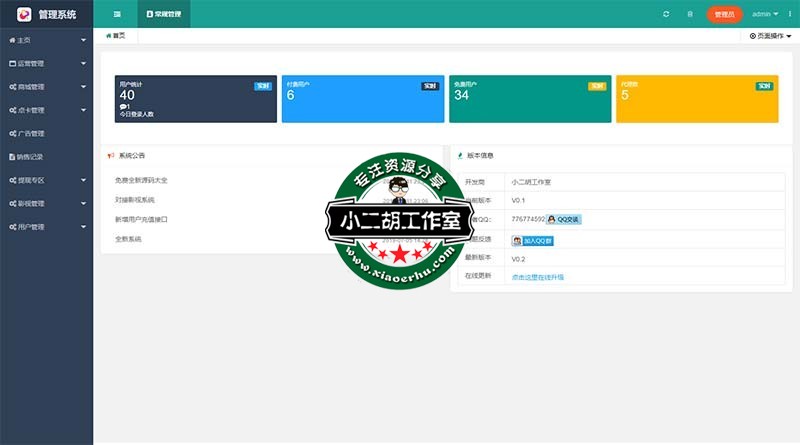Click the orange 管理员 button
The height and width of the screenshot is (445, 800).
[x=725, y=14]
